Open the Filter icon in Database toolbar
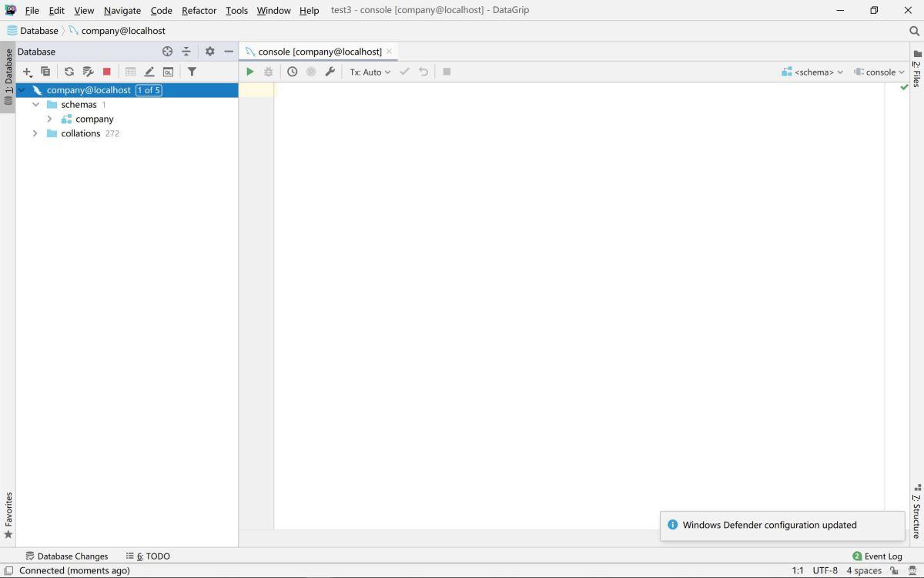Image resolution: width=924 pixels, height=578 pixels. (x=192, y=72)
